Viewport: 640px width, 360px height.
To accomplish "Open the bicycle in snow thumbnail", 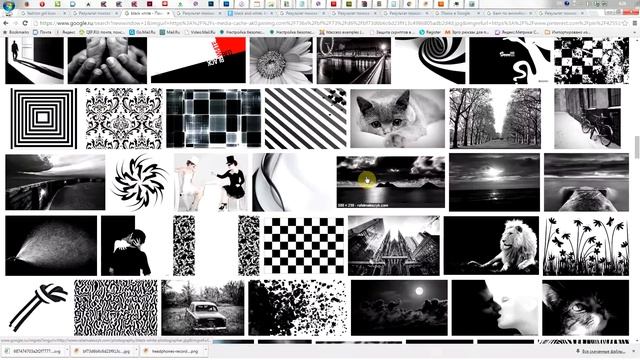I will click(x=587, y=118).
